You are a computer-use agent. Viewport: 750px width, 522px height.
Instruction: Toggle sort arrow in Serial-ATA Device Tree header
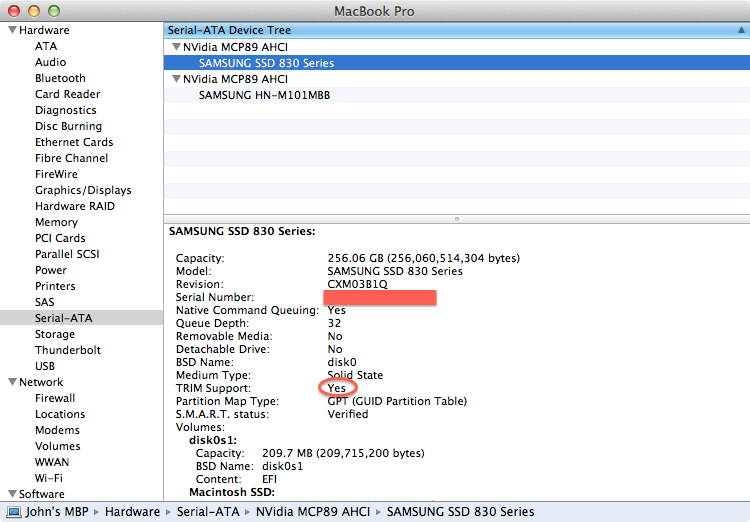[741, 30]
